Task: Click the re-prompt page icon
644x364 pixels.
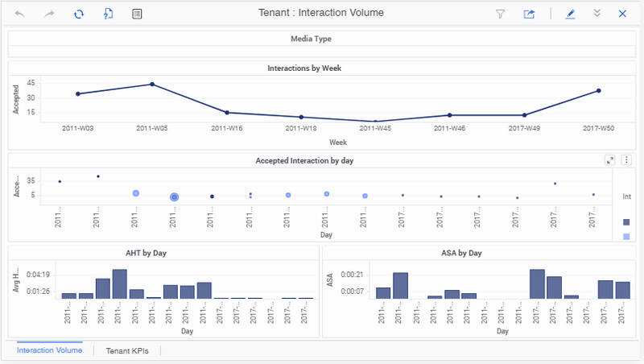Action: click(x=108, y=14)
